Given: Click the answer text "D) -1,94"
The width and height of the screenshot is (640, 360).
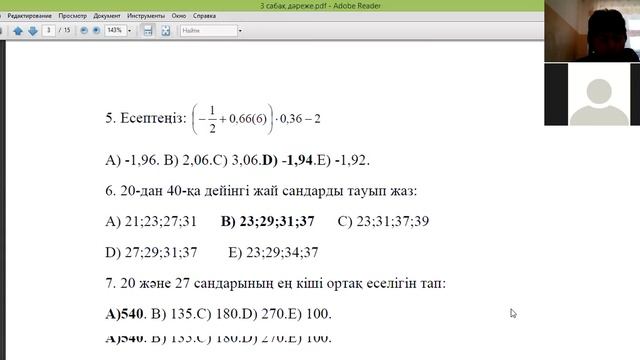Looking at the screenshot, I should tap(287, 160).
